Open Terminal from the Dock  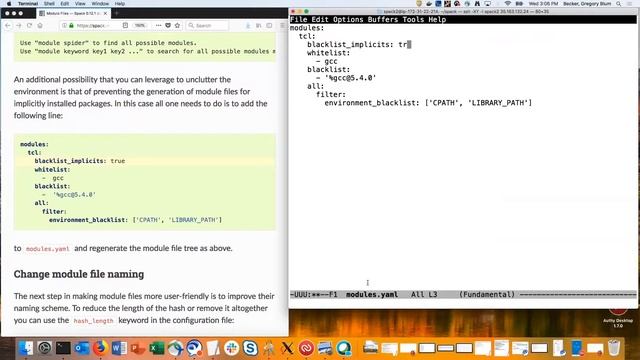tap(63, 348)
